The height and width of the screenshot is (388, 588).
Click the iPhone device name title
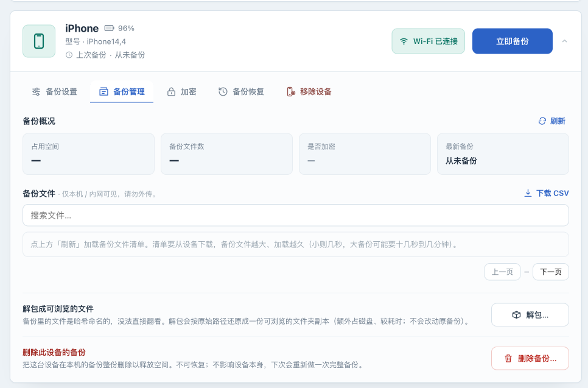82,28
